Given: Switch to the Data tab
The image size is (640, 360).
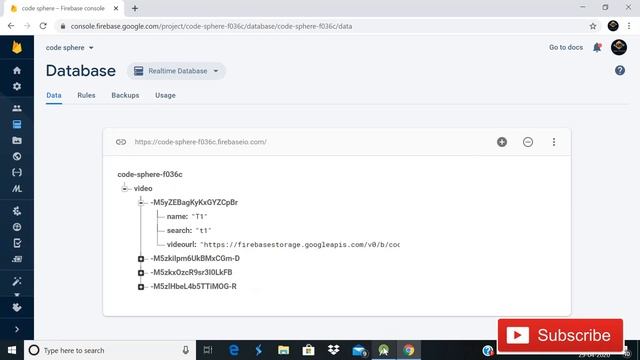Looking at the screenshot, I should point(54,95).
